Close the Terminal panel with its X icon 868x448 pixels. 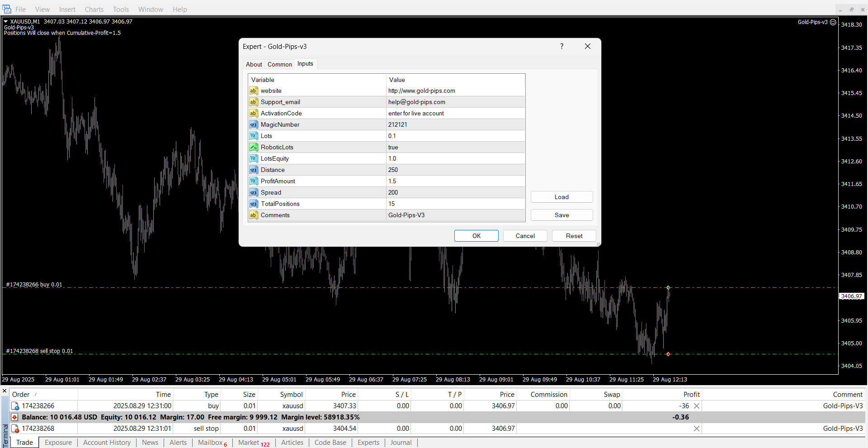coord(5,391)
